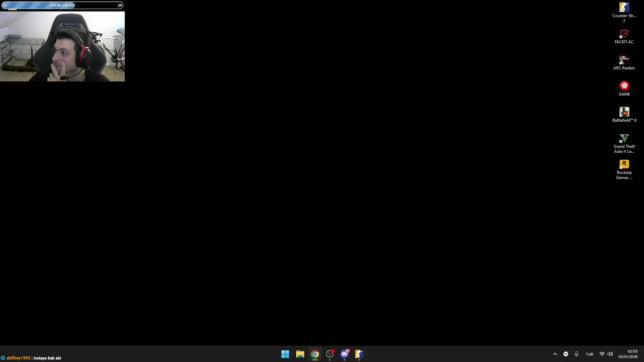Switch to Google Chrome in the taskbar

point(315,354)
